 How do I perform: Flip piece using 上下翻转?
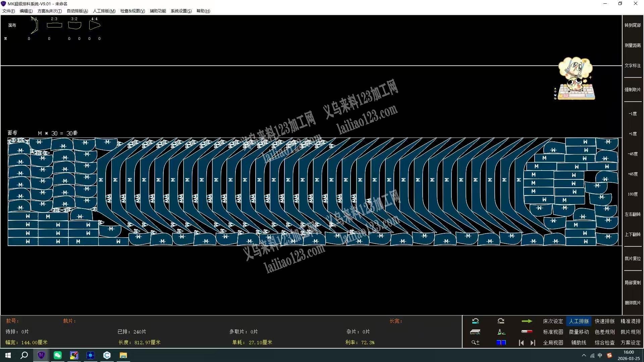coord(633,234)
